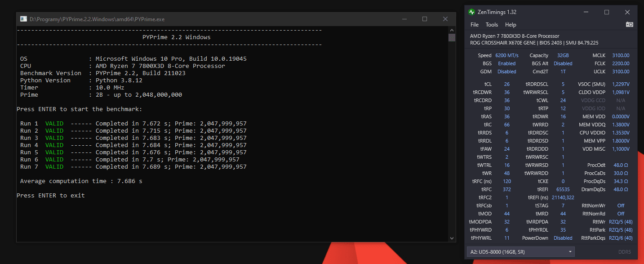
Task: Click the PYPrime 2.2 Windows header text
Action: tap(177, 37)
